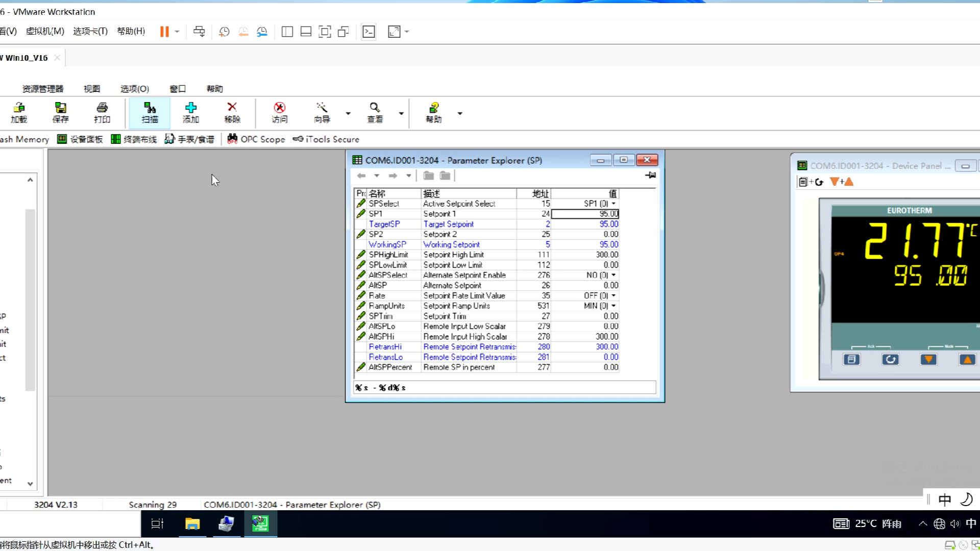980x551 pixels.
Task: Click the SP1 setpoint value field
Action: (585, 214)
